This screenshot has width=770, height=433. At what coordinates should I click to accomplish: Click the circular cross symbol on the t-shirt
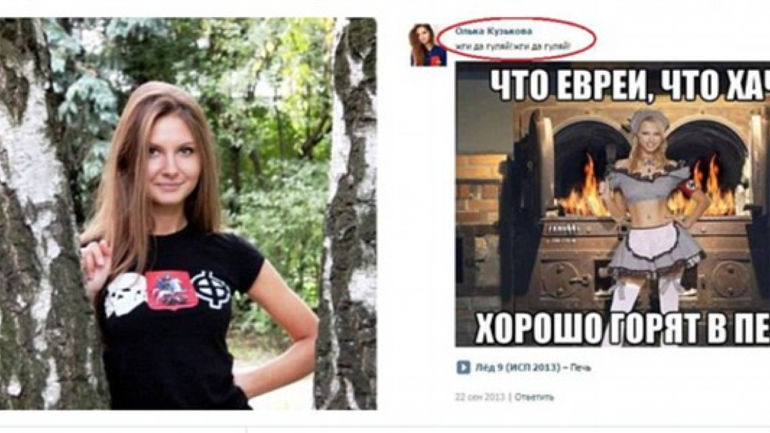tap(212, 288)
